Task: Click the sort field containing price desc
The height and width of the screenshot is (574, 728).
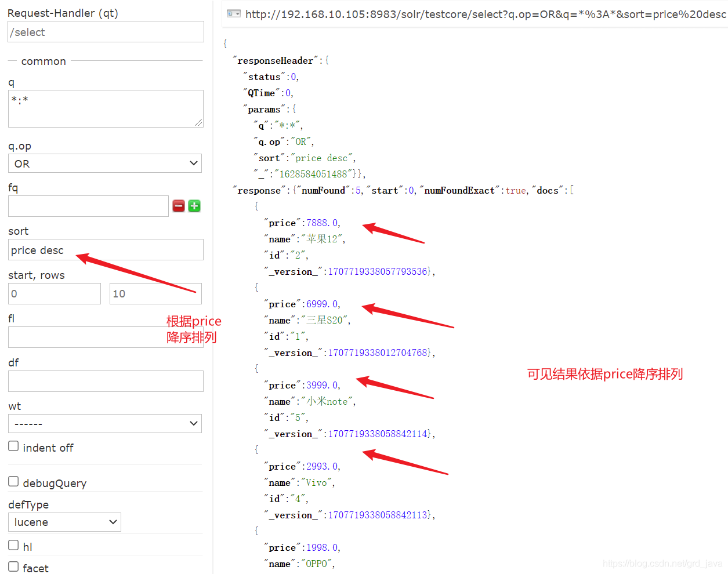Action: [x=106, y=250]
